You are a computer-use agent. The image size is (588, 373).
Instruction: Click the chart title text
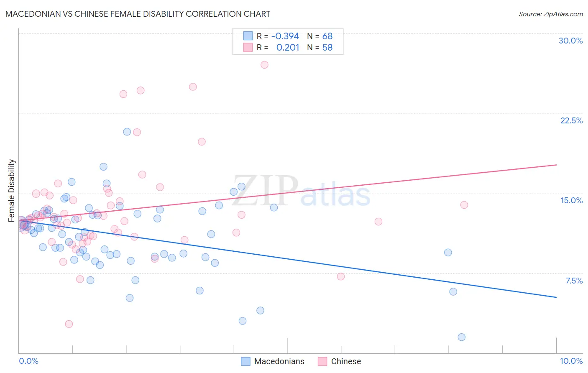coord(138,14)
